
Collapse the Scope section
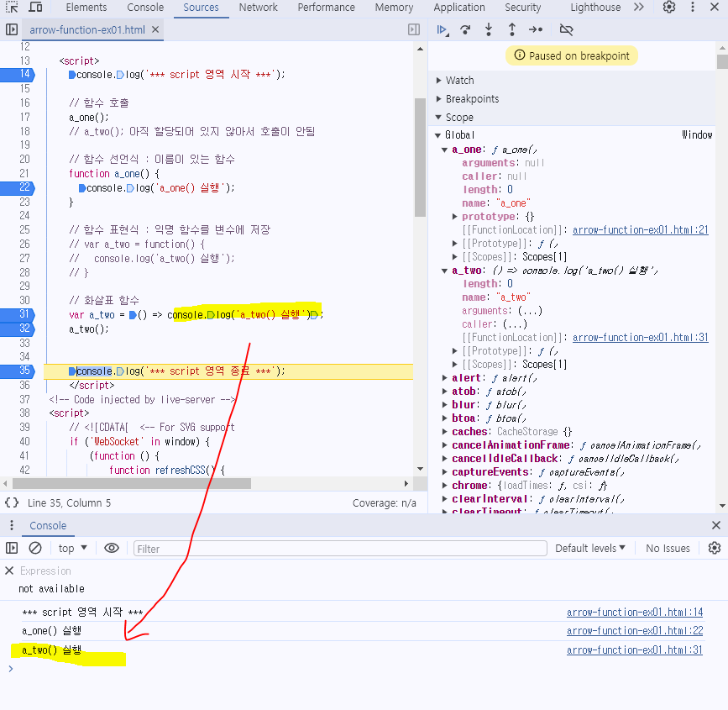point(439,118)
